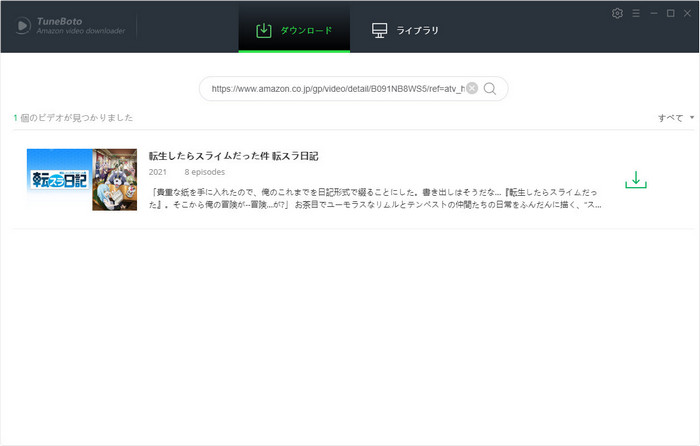
Task: Click the video description paragraph
Action: click(375, 198)
